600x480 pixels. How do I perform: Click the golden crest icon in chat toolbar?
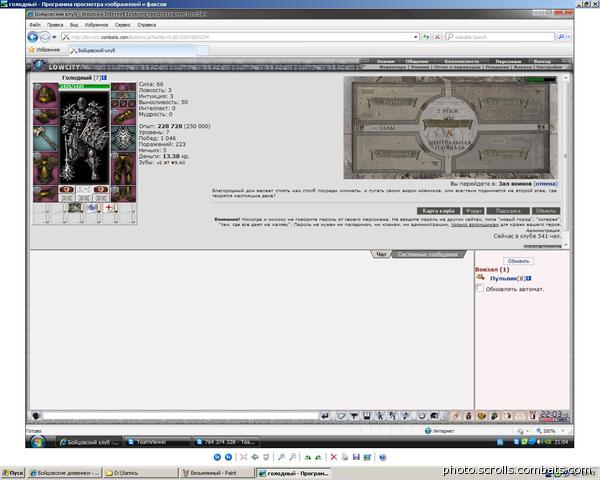[481, 415]
